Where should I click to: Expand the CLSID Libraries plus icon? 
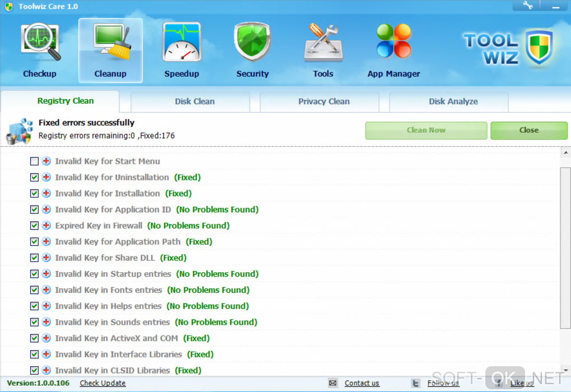46,370
